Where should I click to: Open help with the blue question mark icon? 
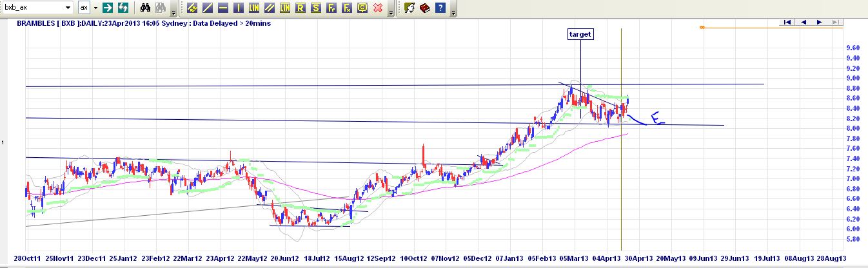(x=440, y=8)
